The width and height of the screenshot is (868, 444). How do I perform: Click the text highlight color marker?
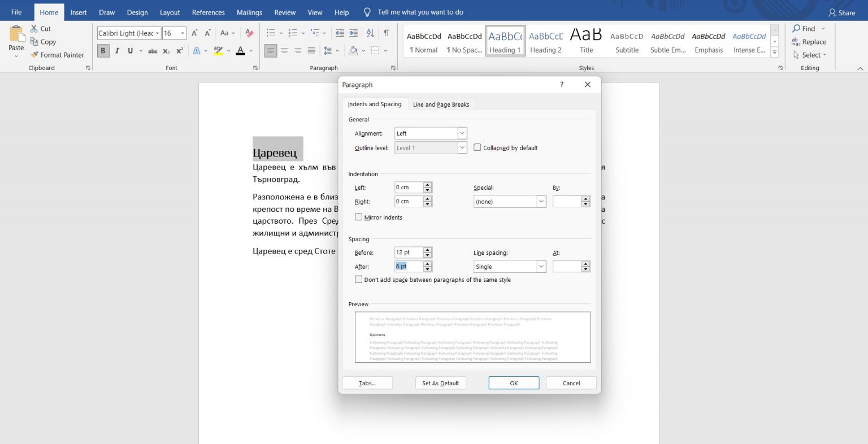pyautogui.click(x=218, y=51)
